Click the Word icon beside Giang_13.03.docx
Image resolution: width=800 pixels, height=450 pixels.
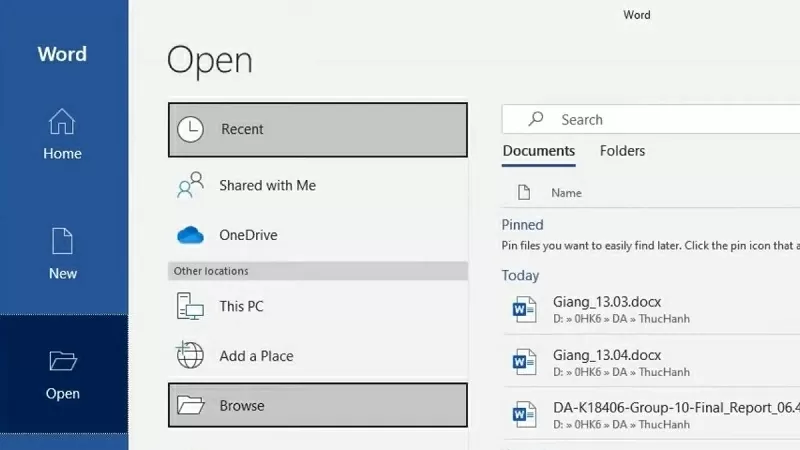pos(524,310)
